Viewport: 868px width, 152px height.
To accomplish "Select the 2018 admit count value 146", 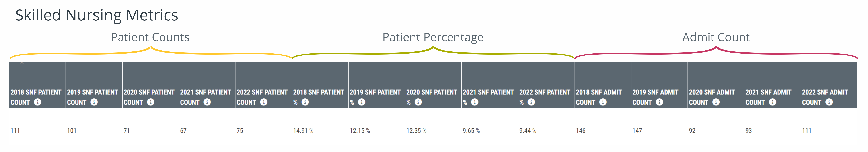I will point(581,131).
